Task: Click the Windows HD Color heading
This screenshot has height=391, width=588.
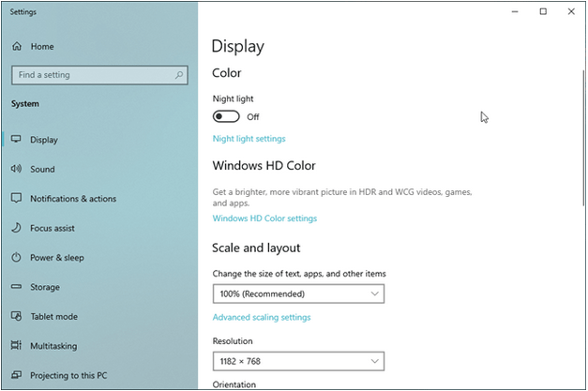Action: pos(264,165)
